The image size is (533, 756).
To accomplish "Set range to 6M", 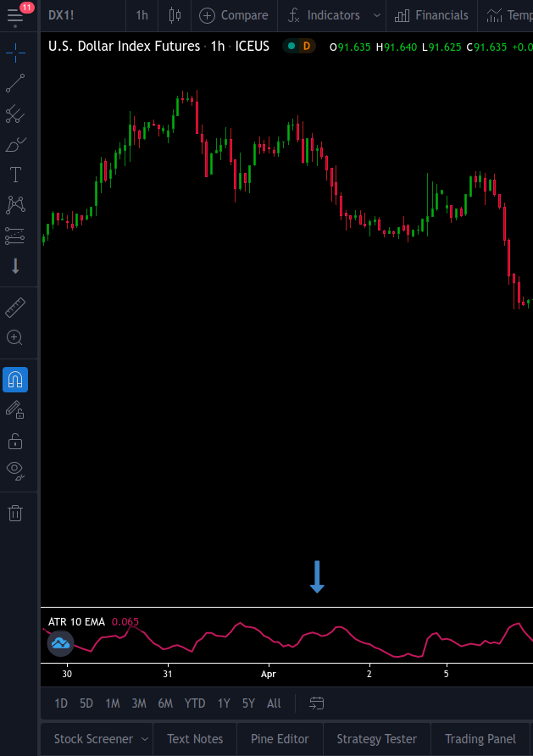I will tap(165, 703).
